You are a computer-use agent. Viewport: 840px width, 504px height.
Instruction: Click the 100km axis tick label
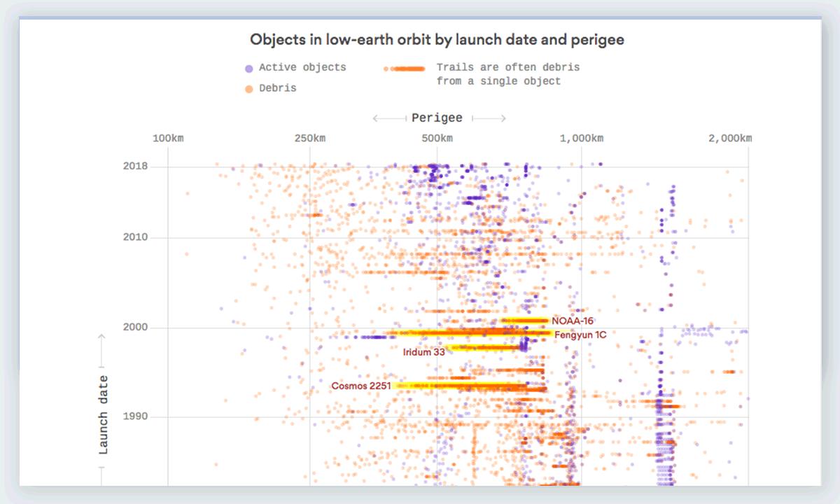point(168,139)
